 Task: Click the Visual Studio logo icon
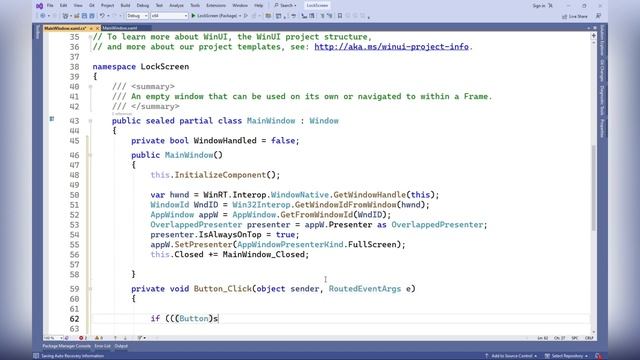(x=39, y=6)
